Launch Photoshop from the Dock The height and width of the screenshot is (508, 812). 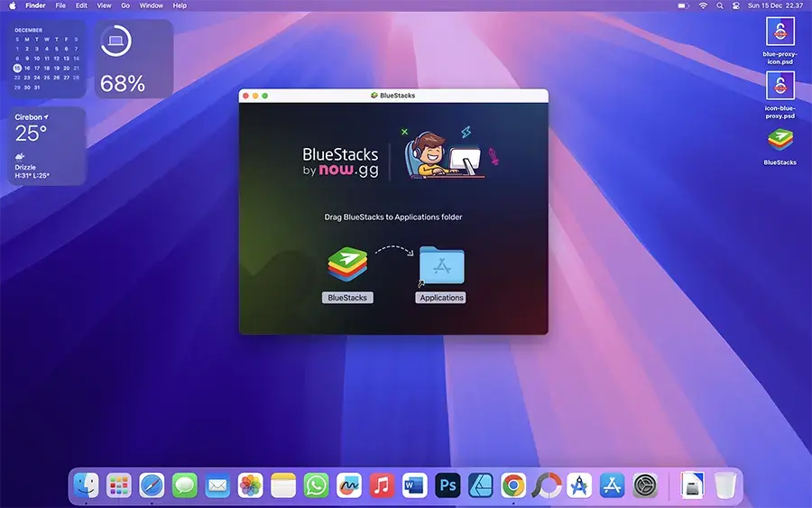[448, 485]
